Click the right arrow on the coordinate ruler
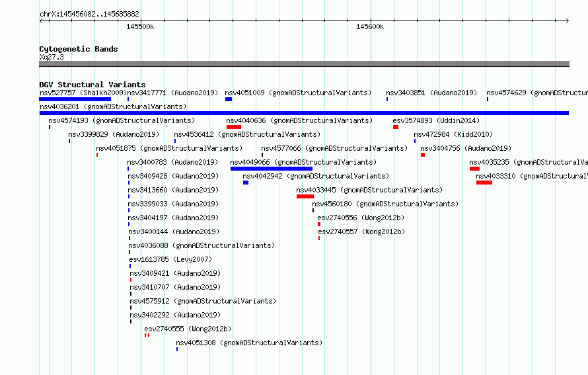 (x=567, y=21)
